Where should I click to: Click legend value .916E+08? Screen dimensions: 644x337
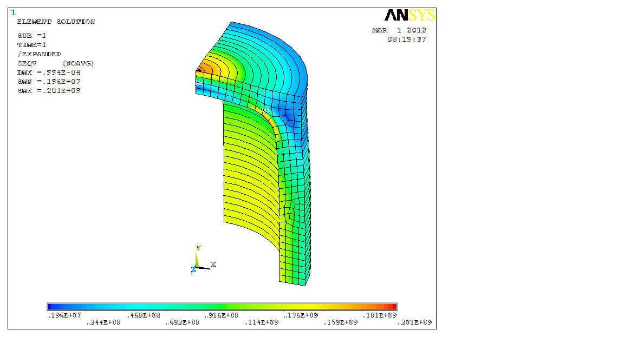tap(222, 315)
